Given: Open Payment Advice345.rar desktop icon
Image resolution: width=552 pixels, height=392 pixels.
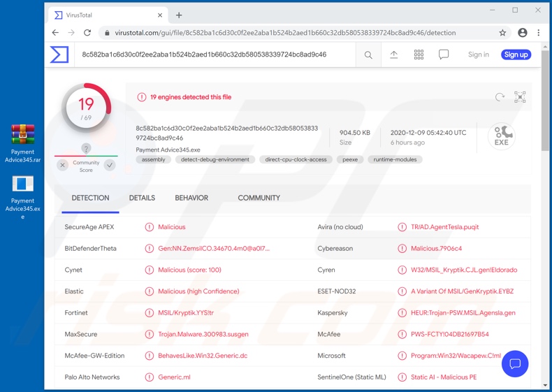Looking at the screenshot, I should (22, 144).
